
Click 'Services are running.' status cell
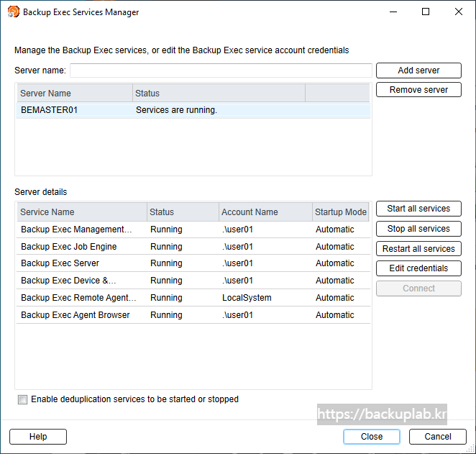(176, 110)
